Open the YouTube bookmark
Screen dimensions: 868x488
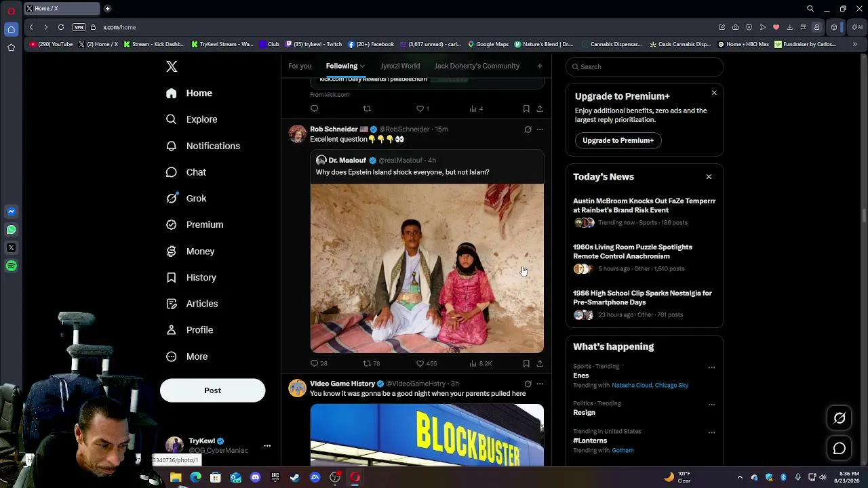[52, 44]
